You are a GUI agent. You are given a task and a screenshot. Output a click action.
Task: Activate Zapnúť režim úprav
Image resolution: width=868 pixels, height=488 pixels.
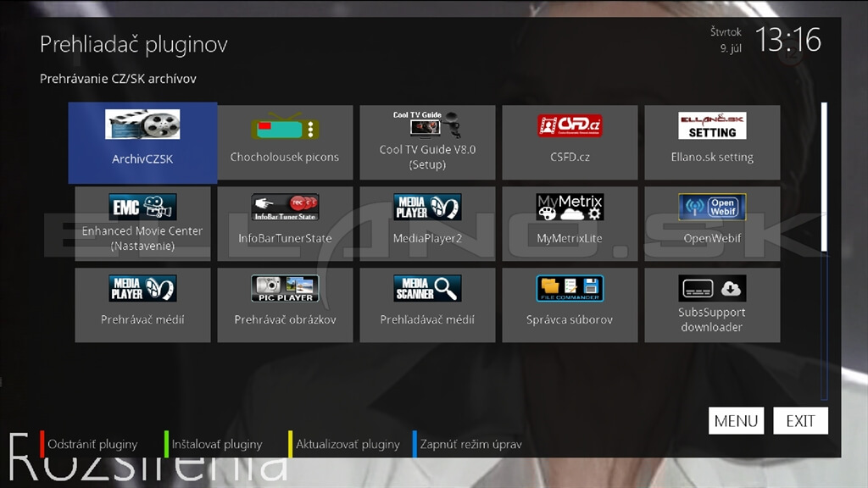pos(470,444)
